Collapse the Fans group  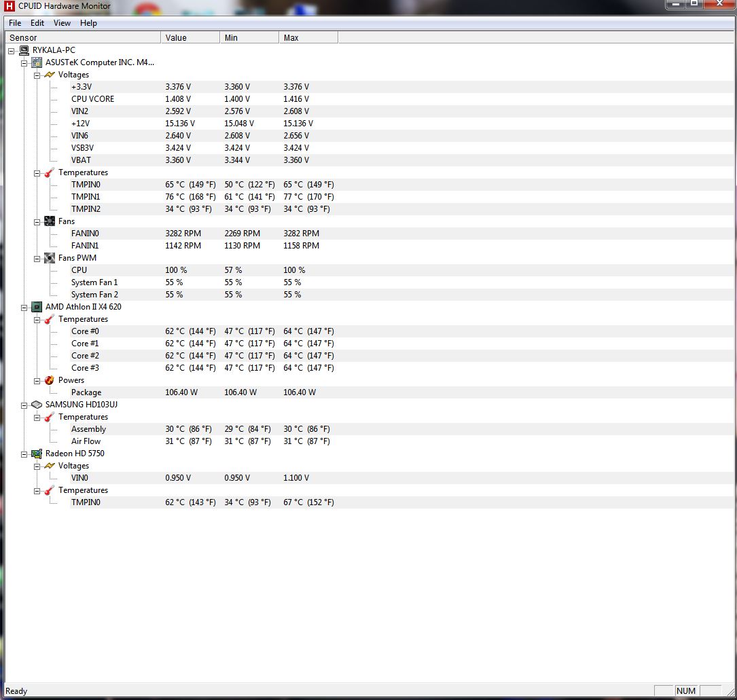pos(37,222)
